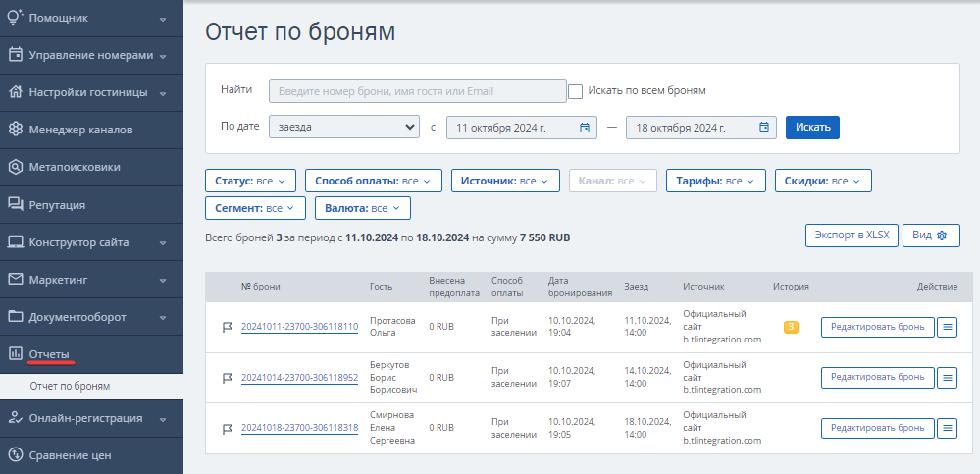Click the Заезд column header
Image resolution: width=980 pixels, height=474 pixels.
[637, 287]
